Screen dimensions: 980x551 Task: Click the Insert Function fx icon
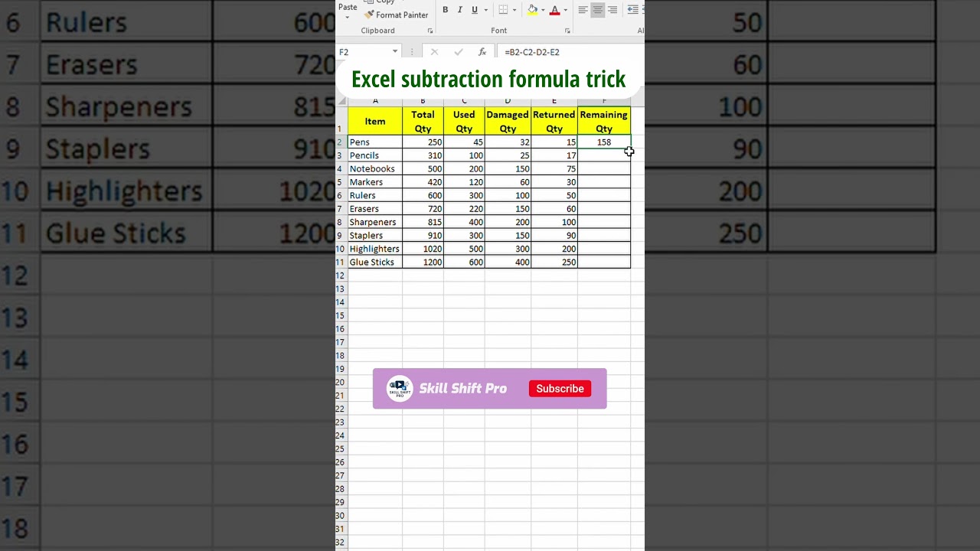[482, 52]
